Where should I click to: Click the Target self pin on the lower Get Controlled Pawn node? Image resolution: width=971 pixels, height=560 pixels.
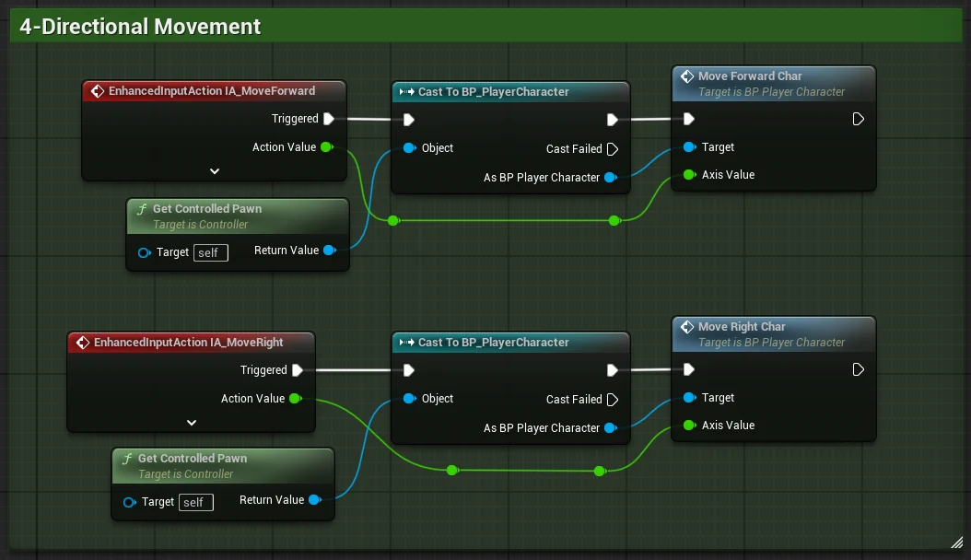tap(129, 503)
